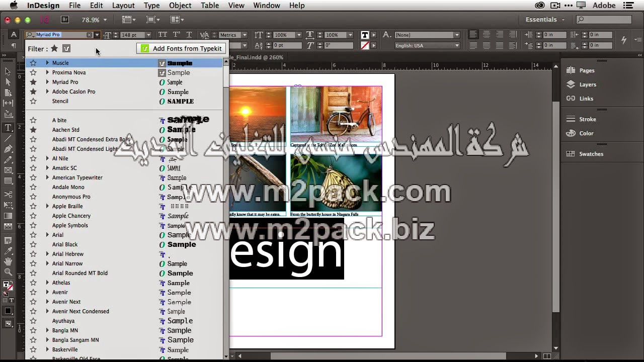Select the Gap tool
The height and width of the screenshot is (362, 644).
point(8,103)
